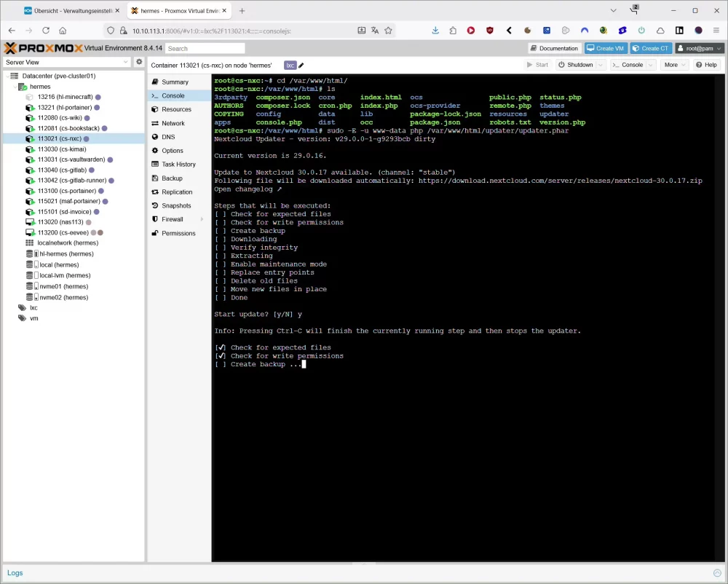Viewport: 728px width, 584px height.
Task: Select the 113030 (cs-kimai) container icon
Action: 30,149
